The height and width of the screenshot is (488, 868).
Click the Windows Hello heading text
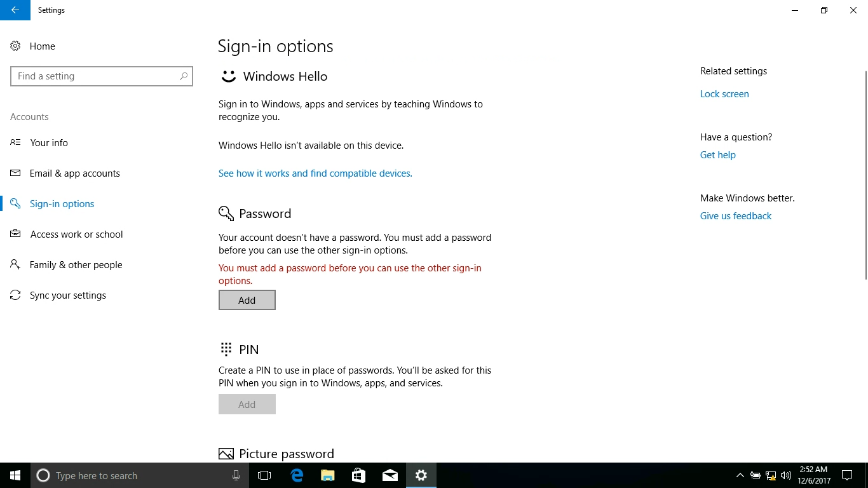(285, 76)
